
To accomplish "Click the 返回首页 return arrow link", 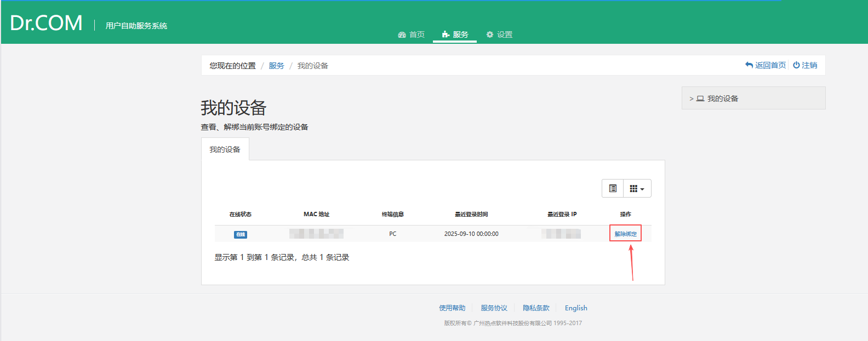I will (x=766, y=65).
